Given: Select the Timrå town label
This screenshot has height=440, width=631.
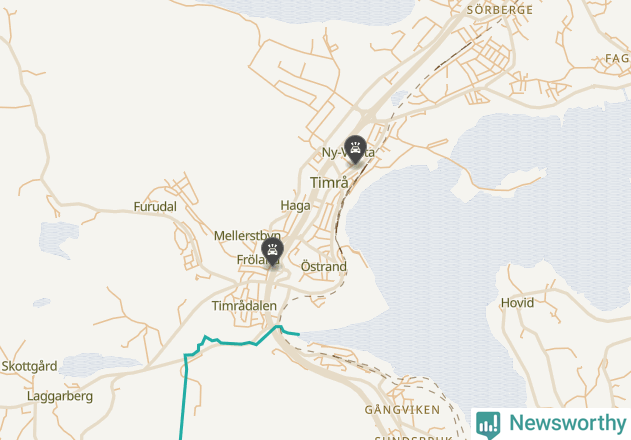Looking at the screenshot, I should 329,183.
